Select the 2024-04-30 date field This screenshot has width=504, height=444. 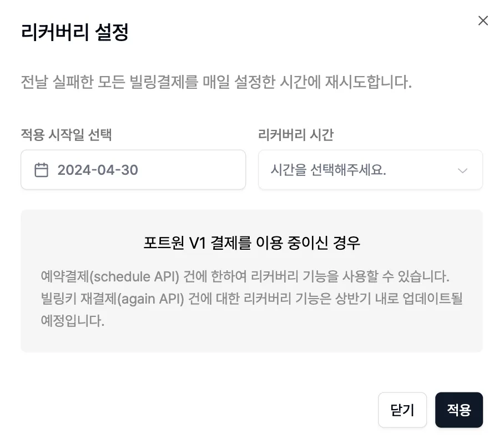tap(133, 170)
